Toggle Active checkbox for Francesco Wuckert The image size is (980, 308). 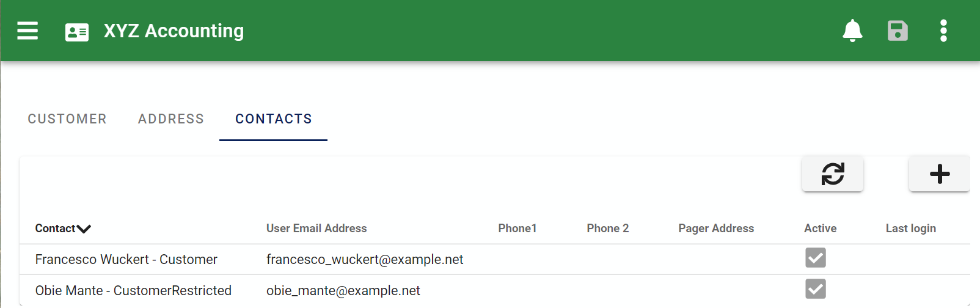click(x=816, y=258)
